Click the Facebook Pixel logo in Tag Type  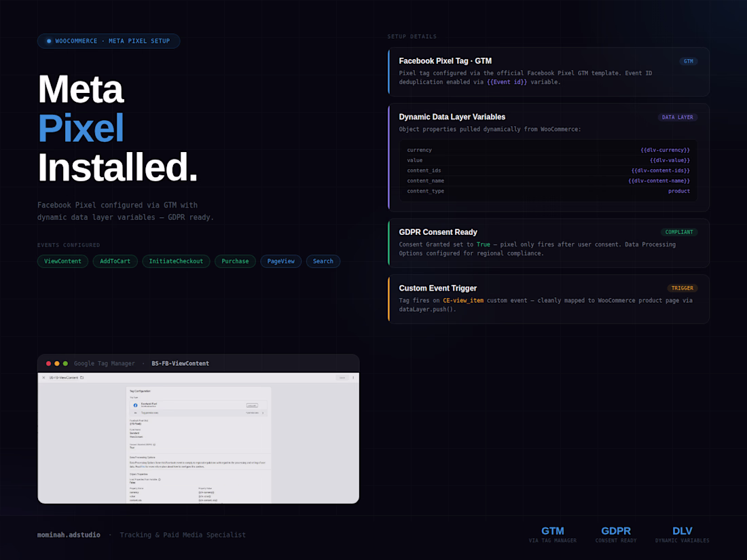click(x=135, y=405)
